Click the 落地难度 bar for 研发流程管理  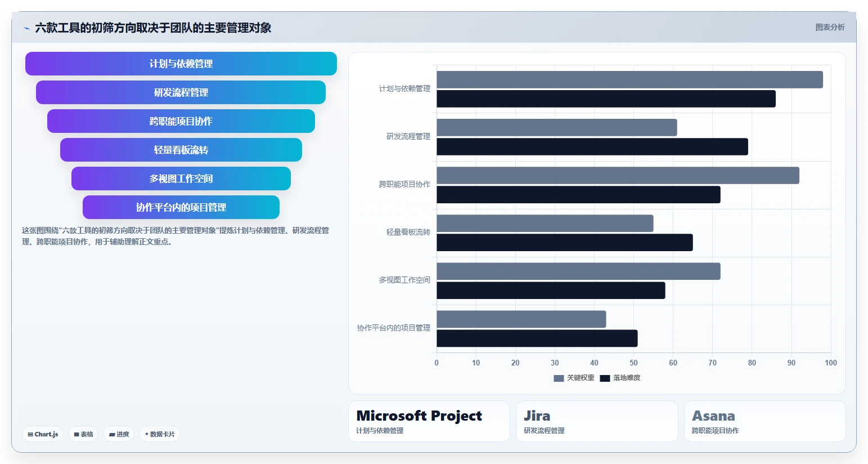coord(592,146)
